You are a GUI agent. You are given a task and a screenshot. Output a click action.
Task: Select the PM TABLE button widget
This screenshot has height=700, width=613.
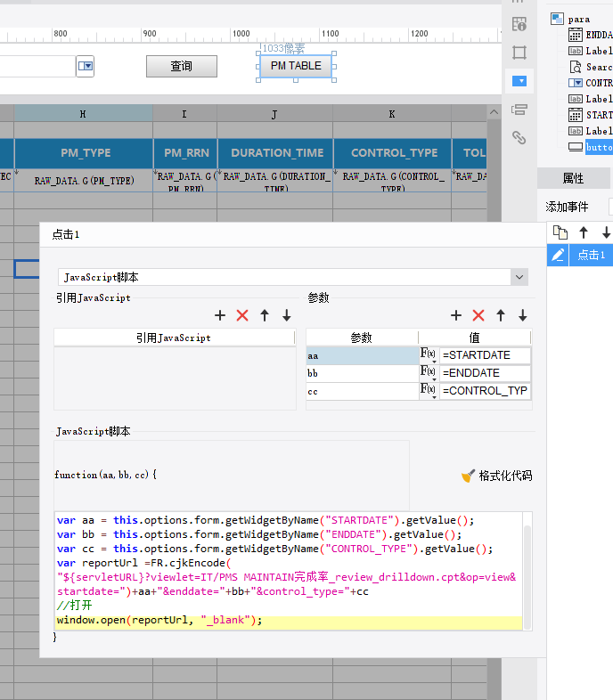click(x=296, y=66)
